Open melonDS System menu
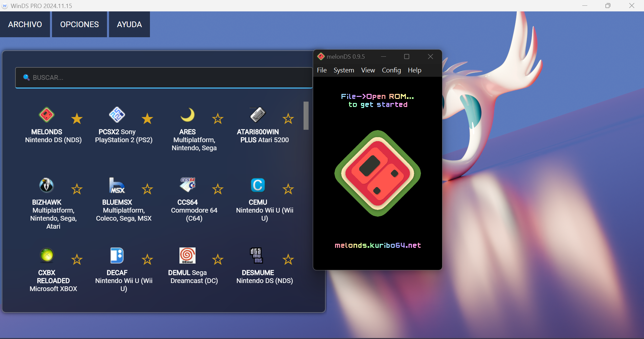The width and height of the screenshot is (644, 339). click(344, 70)
